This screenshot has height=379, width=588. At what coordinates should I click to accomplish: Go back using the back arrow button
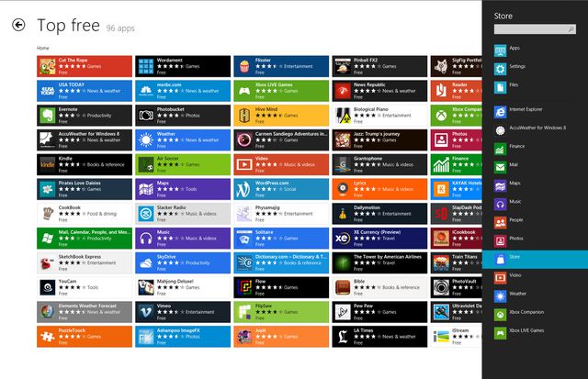(x=18, y=25)
